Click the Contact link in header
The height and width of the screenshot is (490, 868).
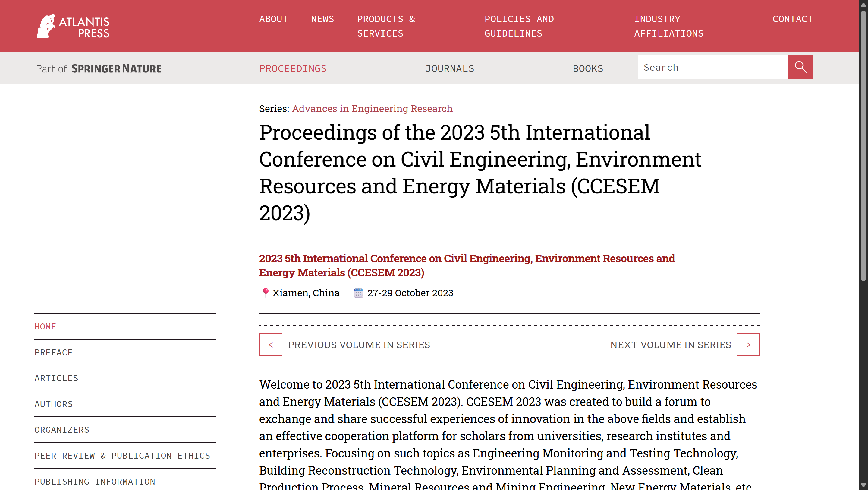[793, 19]
